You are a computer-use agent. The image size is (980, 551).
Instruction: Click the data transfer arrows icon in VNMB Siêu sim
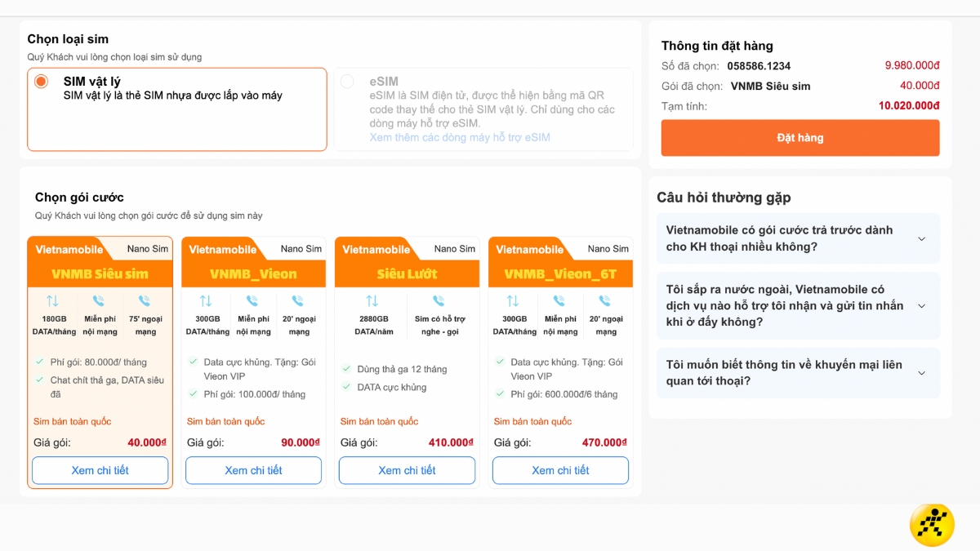tap(53, 300)
